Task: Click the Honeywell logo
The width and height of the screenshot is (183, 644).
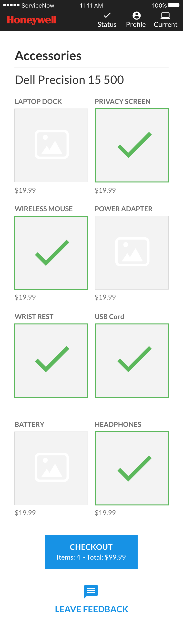Action: (x=32, y=20)
